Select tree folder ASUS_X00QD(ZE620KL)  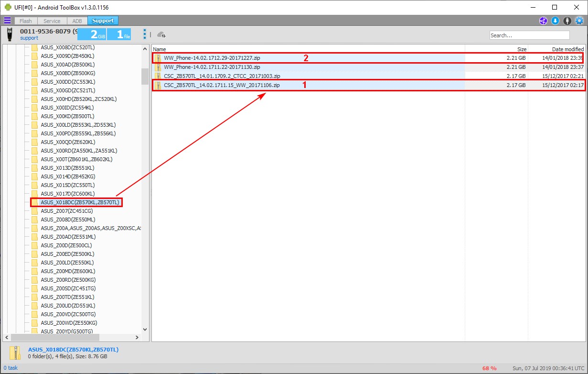[x=68, y=142]
